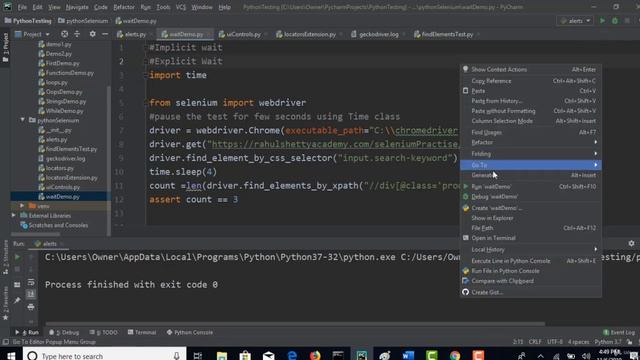Expand the Go To submenu in context menu
The width and height of the screenshot is (640, 360).
pos(531,165)
